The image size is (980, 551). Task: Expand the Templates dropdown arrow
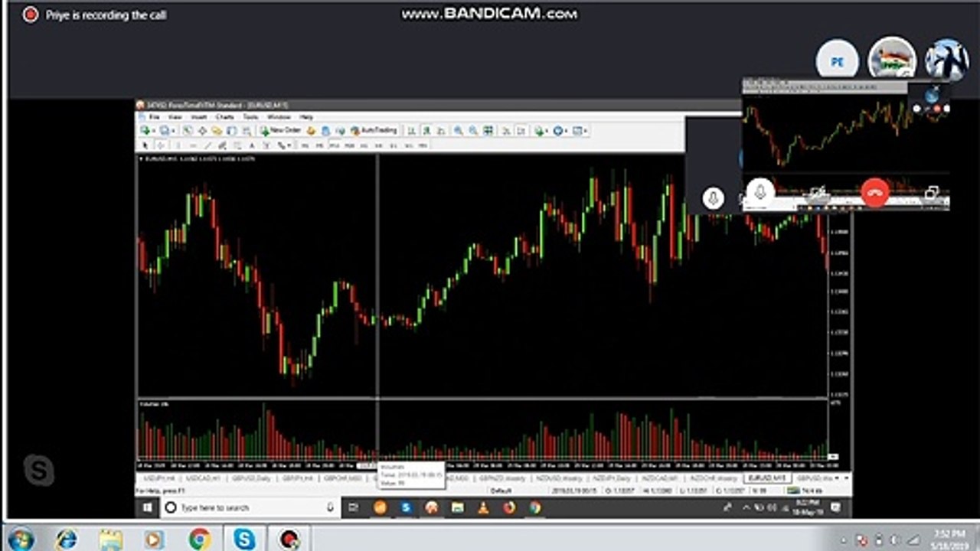[x=586, y=131]
